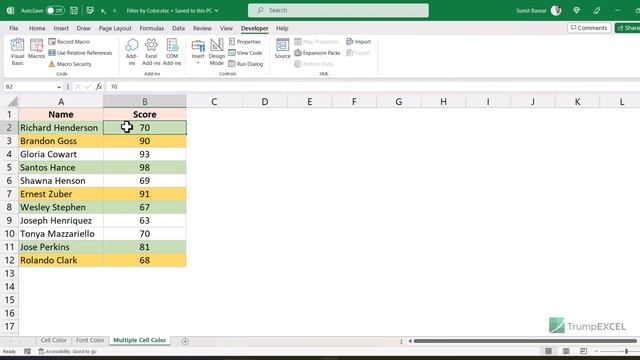Open Excel Add-ins dialog
The image size is (640, 360).
(x=151, y=52)
